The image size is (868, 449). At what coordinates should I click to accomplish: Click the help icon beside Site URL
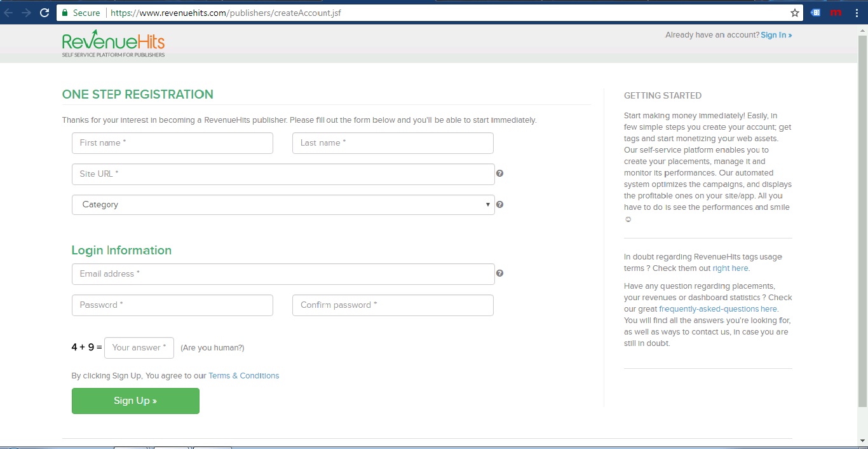[499, 173]
